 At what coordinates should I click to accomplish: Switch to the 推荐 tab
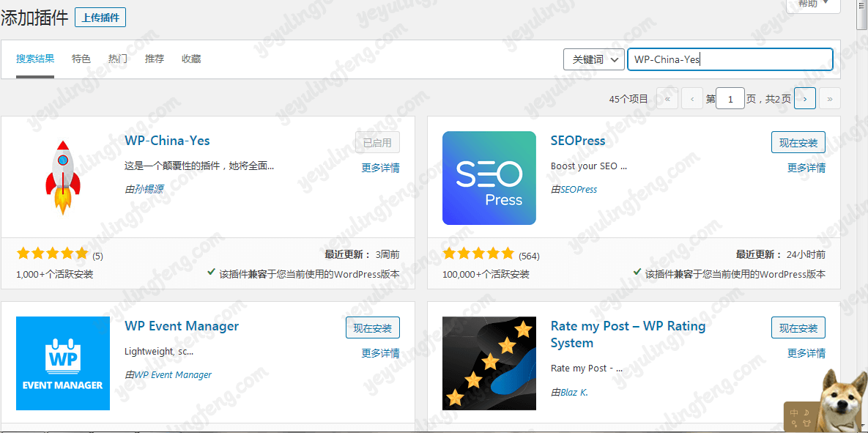[155, 59]
